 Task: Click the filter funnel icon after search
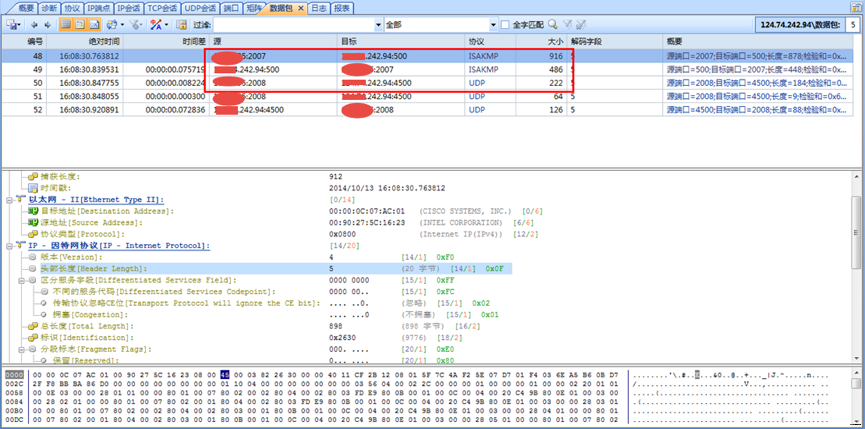(566, 23)
